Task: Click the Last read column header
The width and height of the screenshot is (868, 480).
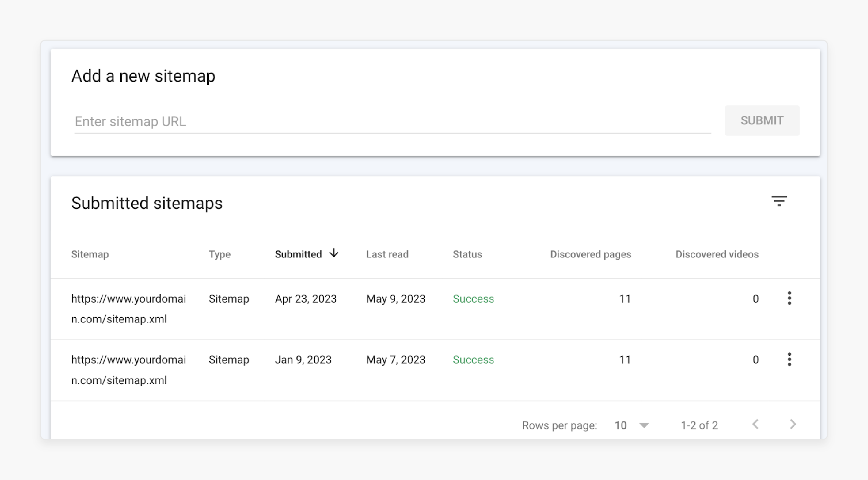Action: tap(387, 254)
